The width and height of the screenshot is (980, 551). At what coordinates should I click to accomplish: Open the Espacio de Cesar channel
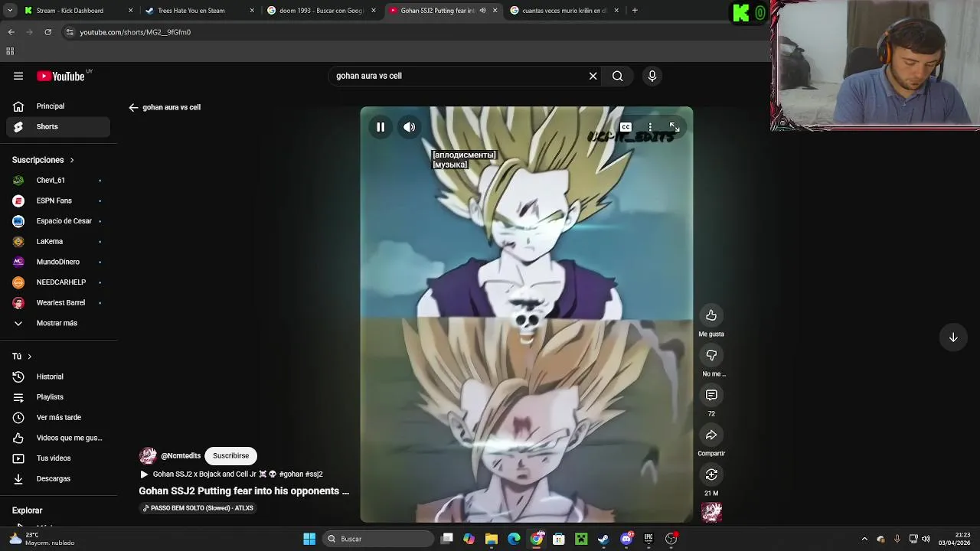(58, 221)
